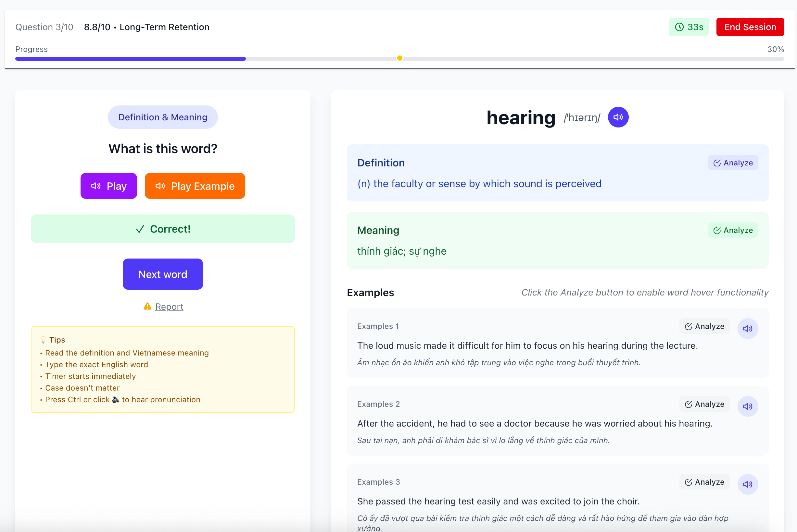
Task: Enable Analyze for Examples 2
Action: point(704,404)
